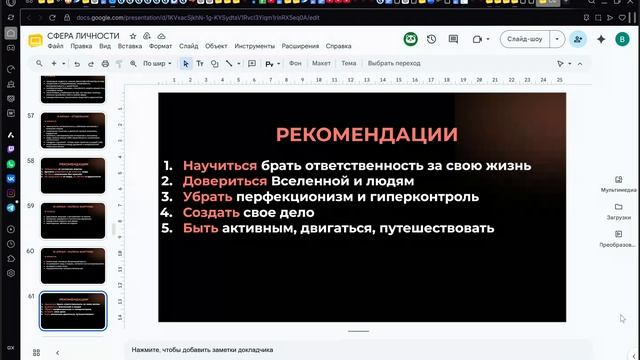640x360 pixels.
Task: Click the Макет layout button
Action: (x=321, y=63)
